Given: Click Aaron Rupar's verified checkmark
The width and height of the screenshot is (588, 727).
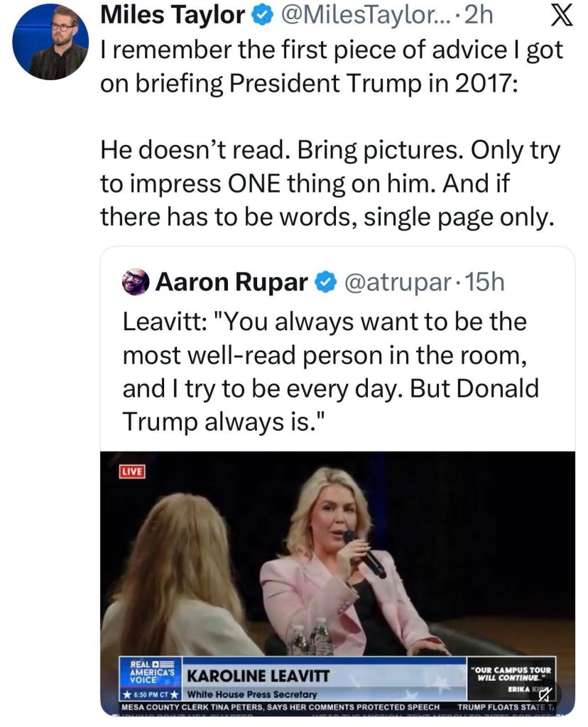Looking at the screenshot, I should pos(325,283).
